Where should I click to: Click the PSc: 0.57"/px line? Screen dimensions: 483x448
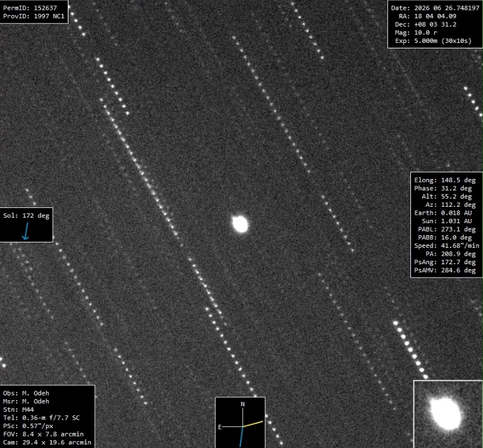[x=28, y=426]
